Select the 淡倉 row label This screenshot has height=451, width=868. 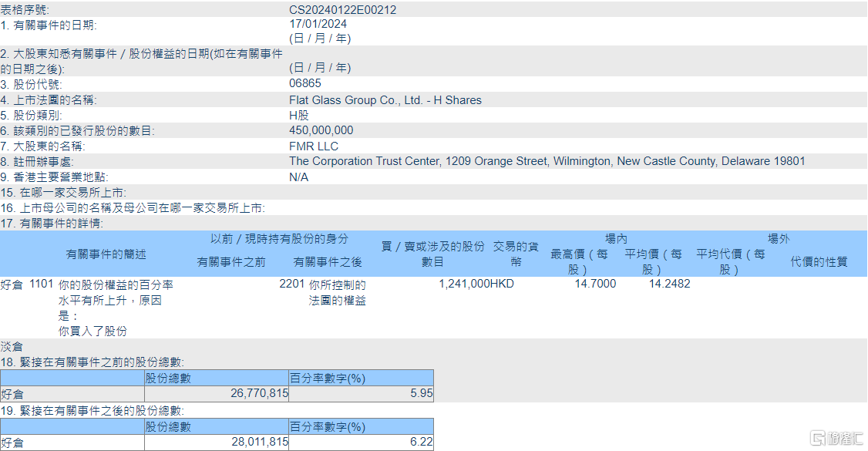12,347
